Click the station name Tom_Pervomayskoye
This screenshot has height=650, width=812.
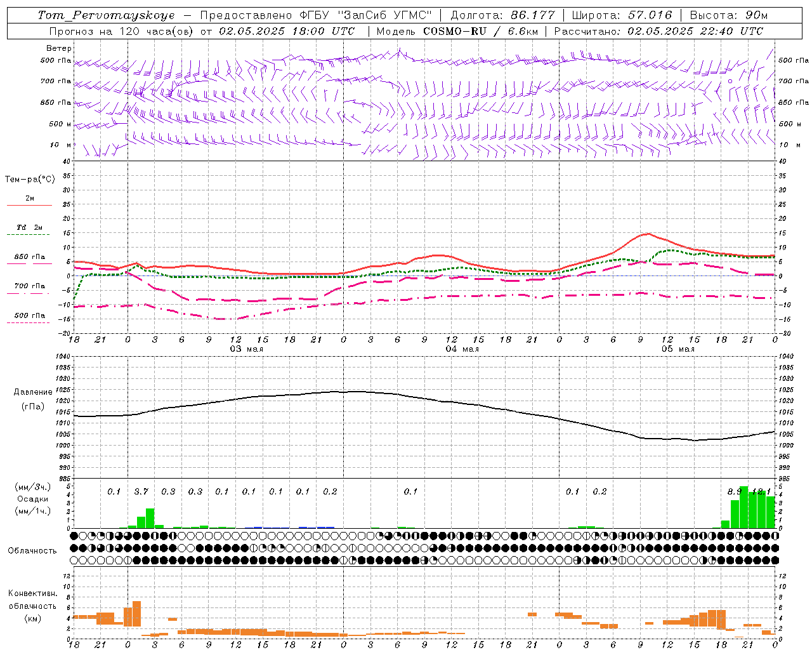click(106, 15)
